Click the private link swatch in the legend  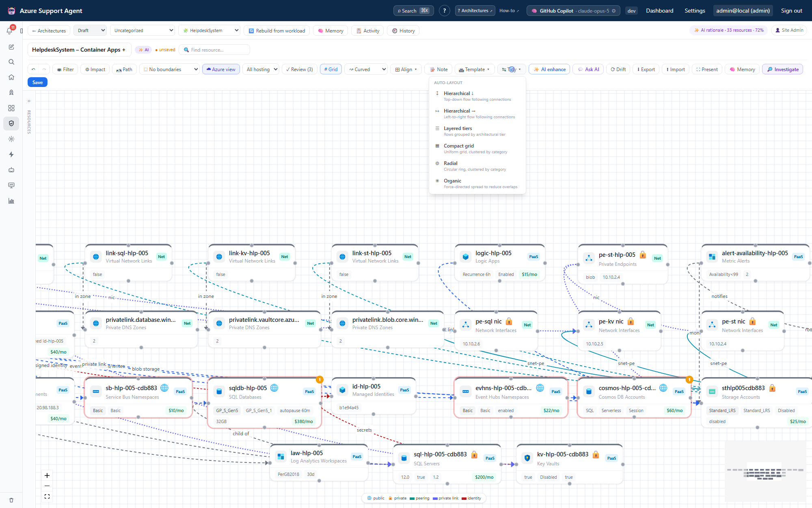coord(435,498)
